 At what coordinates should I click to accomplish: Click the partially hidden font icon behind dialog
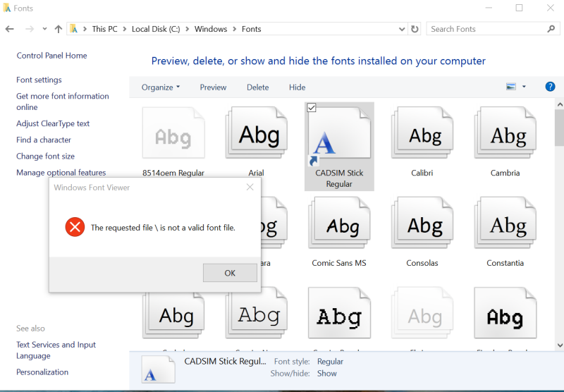pyautogui.click(x=274, y=223)
